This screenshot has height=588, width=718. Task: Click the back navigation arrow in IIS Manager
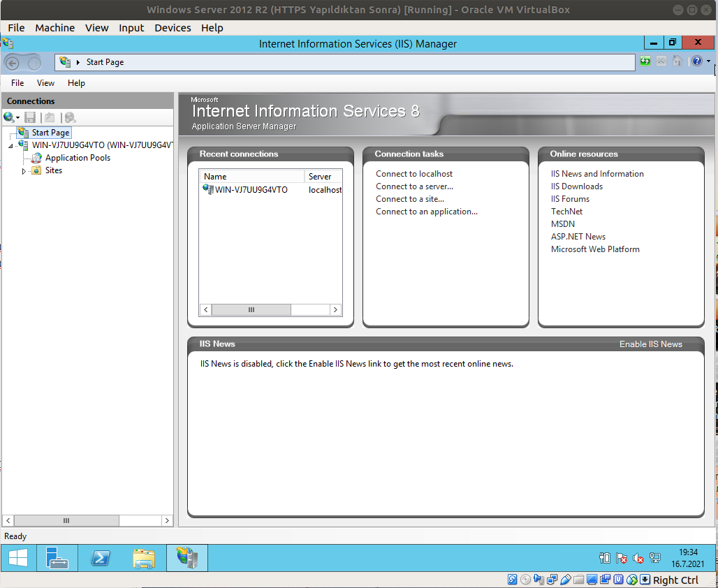[13, 63]
